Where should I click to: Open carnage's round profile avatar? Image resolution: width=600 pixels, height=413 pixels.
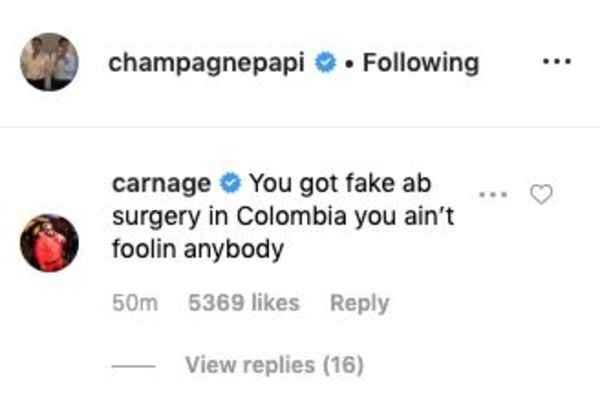[49, 243]
